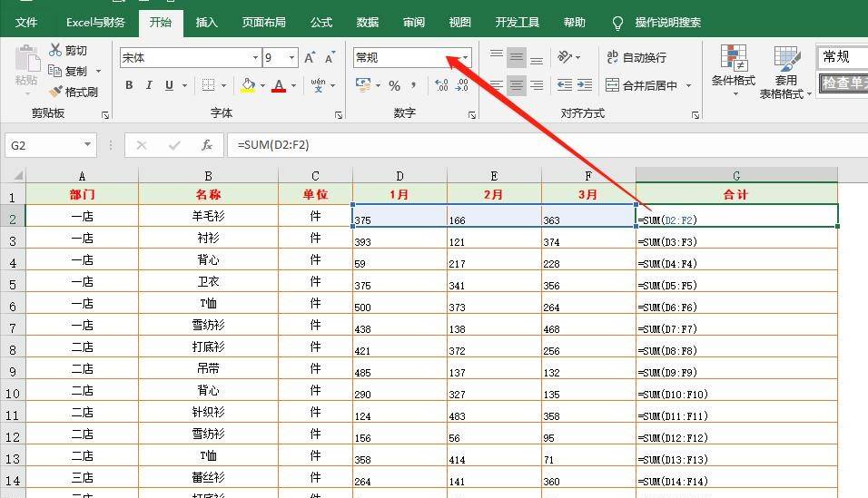Toggle underline formatting
Screen dimensions: 868x498
(x=169, y=85)
